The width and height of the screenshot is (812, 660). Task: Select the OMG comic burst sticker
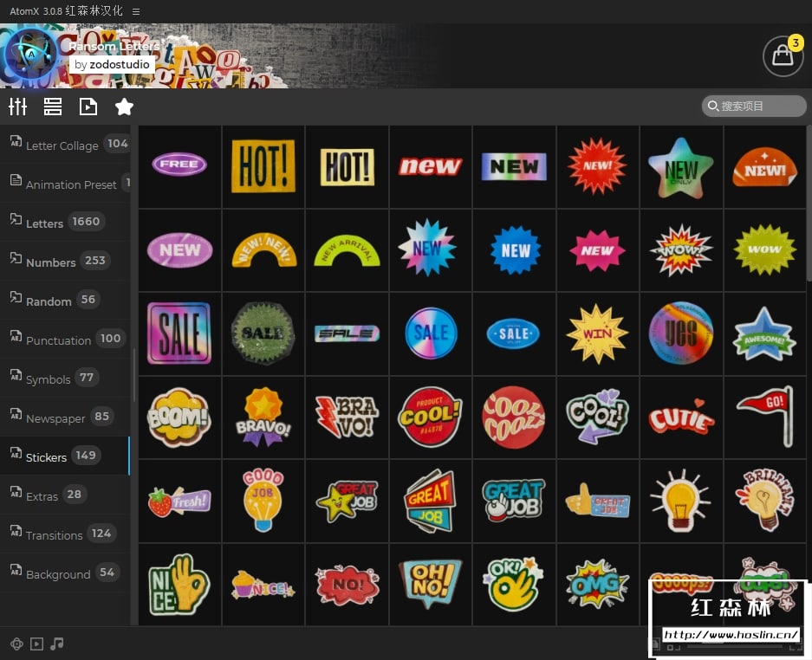click(x=598, y=585)
